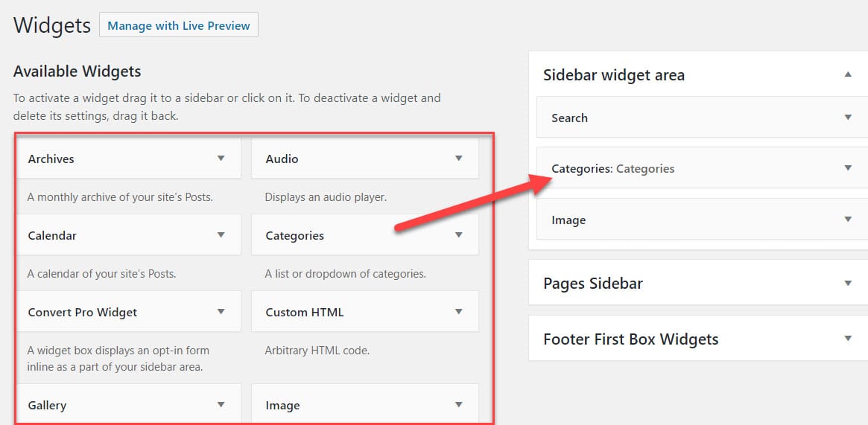Click the Sidebar widget area heading

tap(614, 75)
